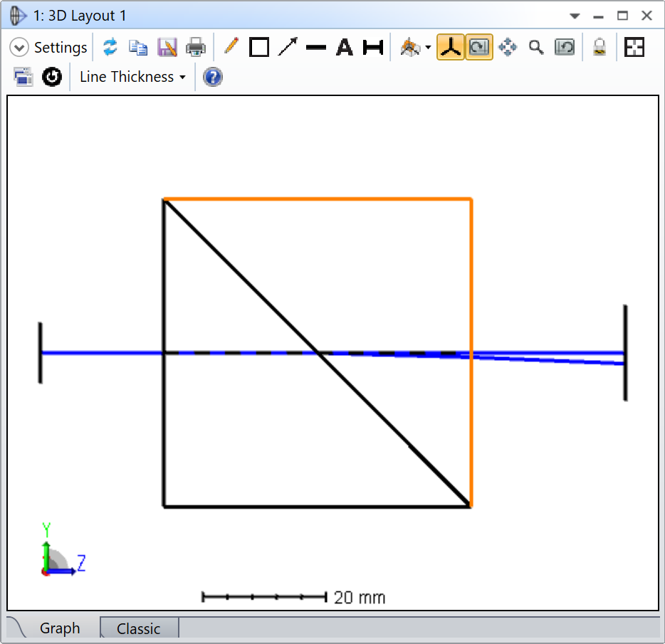
Task: Open the Line Thickness dropdown
Action: 132,77
